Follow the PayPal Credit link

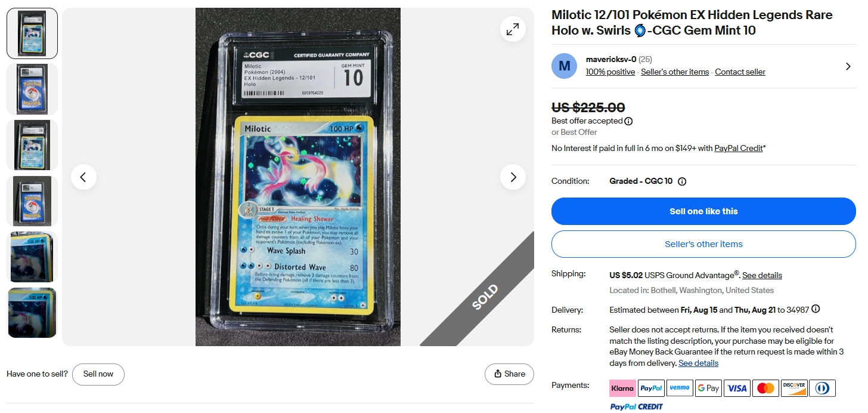pos(739,148)
